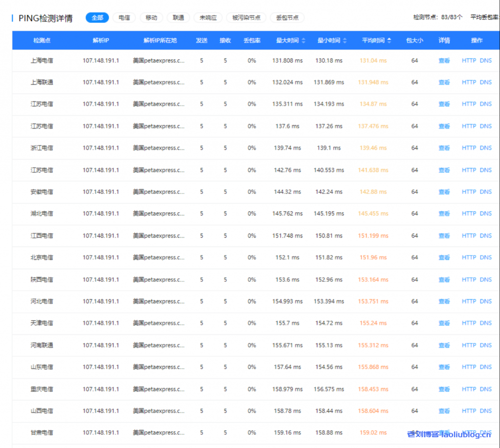
Task: Run HTTP test for 湖北电信 row
Action: (x=469, y=213)
